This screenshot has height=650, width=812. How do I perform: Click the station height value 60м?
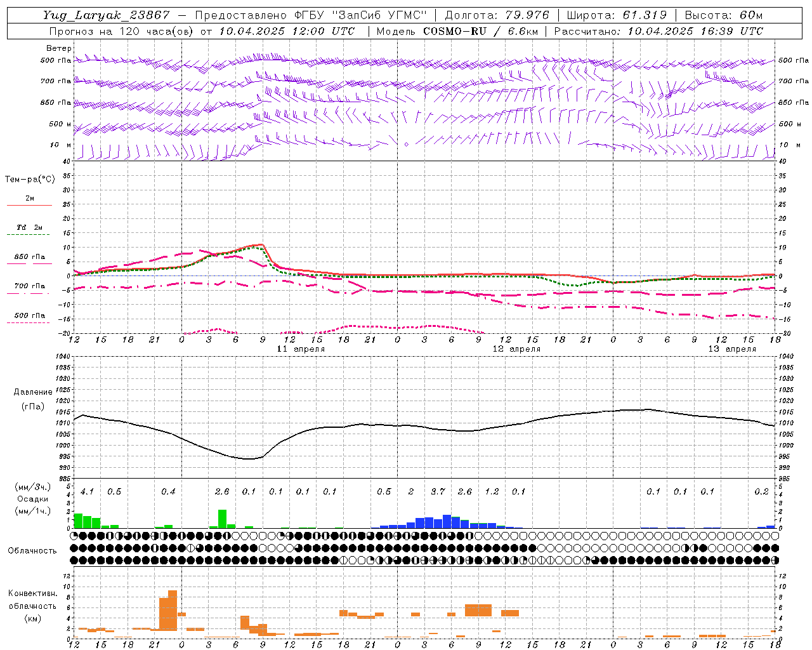(x=751, y=15)
